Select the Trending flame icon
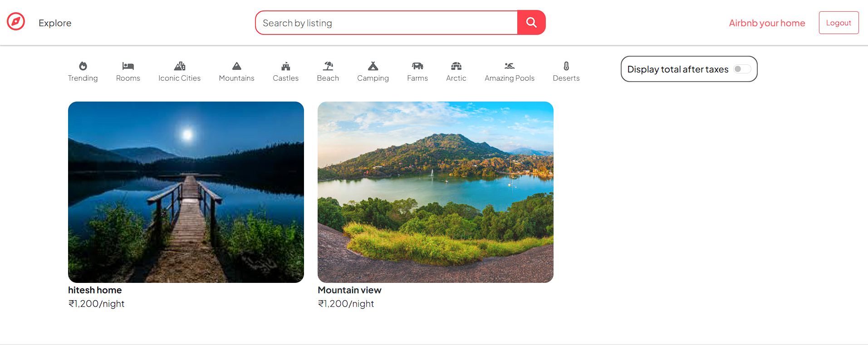Image resolution: width=868 pixels, height=345 pixels. [x=83, y=66]
